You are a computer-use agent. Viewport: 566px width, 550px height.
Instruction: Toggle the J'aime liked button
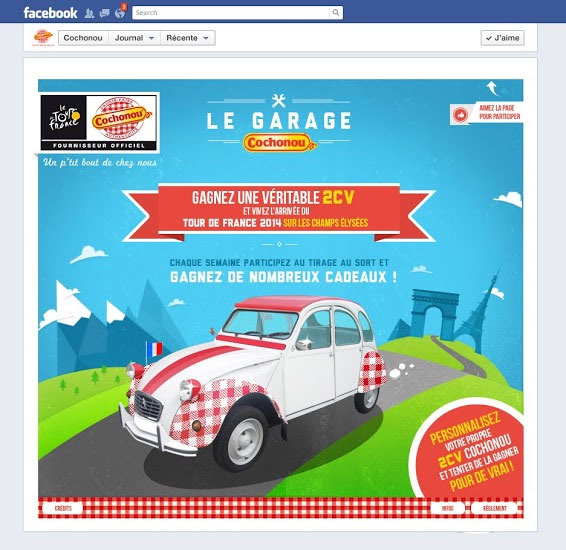(x=502, y=38)
